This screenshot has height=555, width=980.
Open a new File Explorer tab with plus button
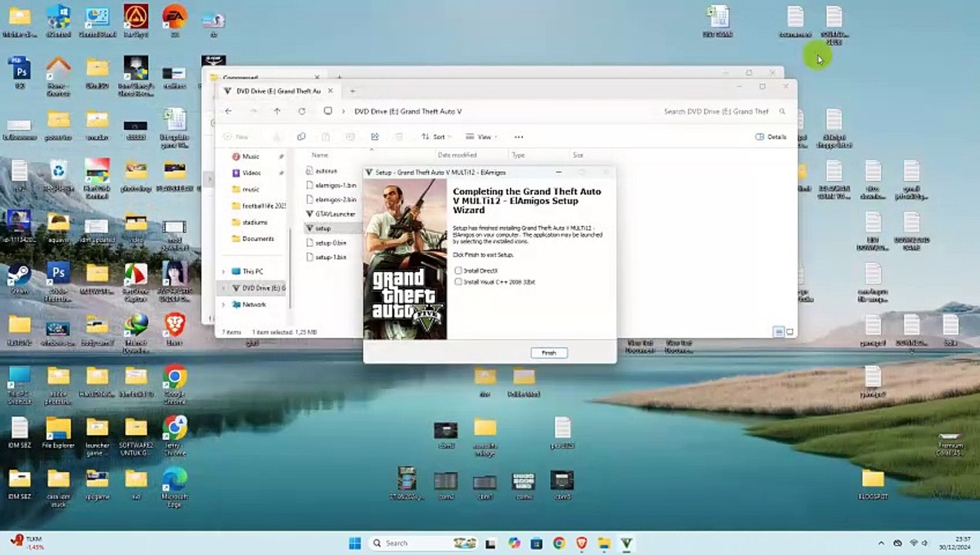(353, 91)
